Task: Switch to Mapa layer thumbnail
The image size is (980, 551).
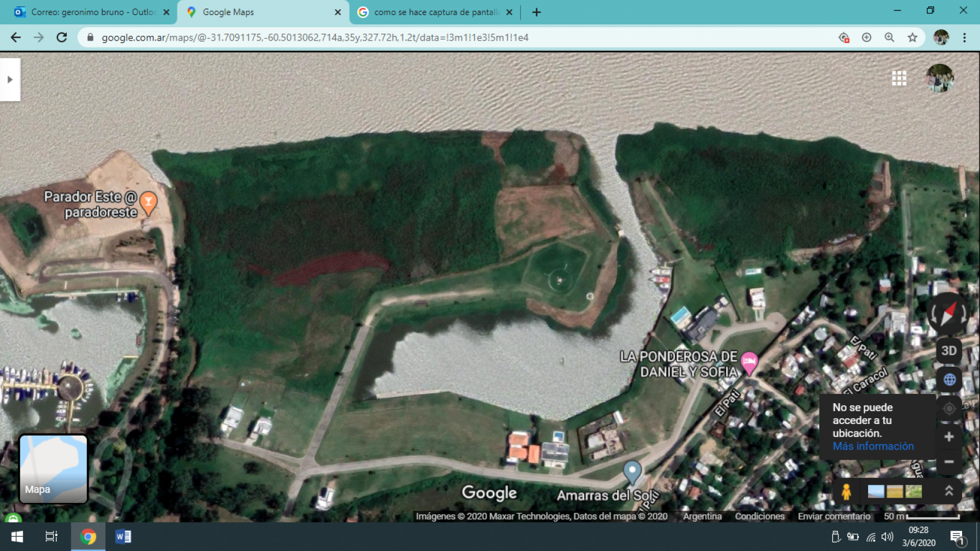Action: (x=53, y=469)
